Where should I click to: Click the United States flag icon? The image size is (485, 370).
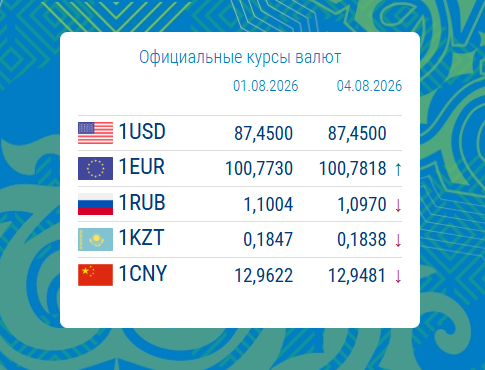[x=95, y=133]
